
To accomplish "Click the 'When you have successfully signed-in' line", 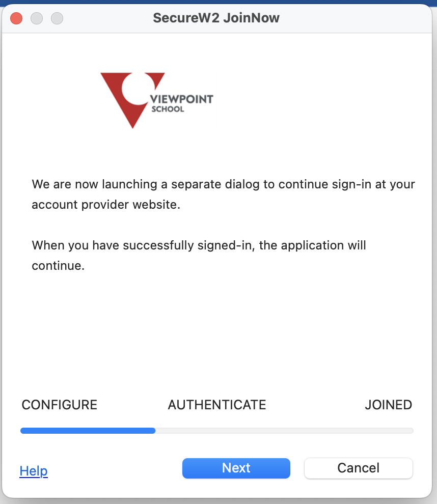I will click(199, 245).
